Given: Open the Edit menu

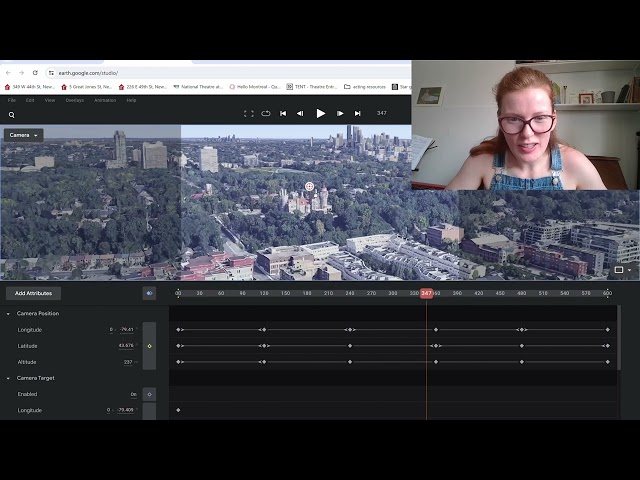Looking at the screenshot, I should (30, 100).
